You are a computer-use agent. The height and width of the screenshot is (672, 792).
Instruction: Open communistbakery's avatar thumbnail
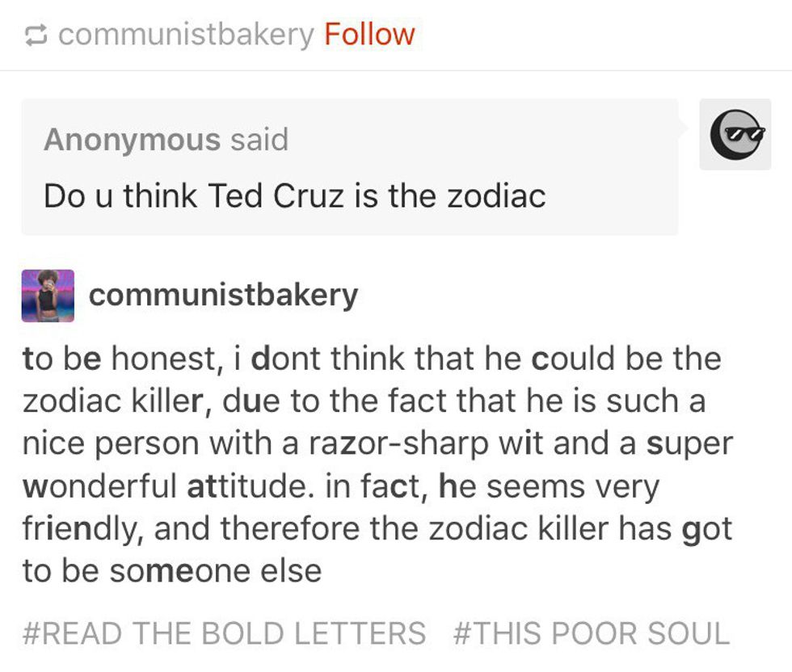coord(48,296)
